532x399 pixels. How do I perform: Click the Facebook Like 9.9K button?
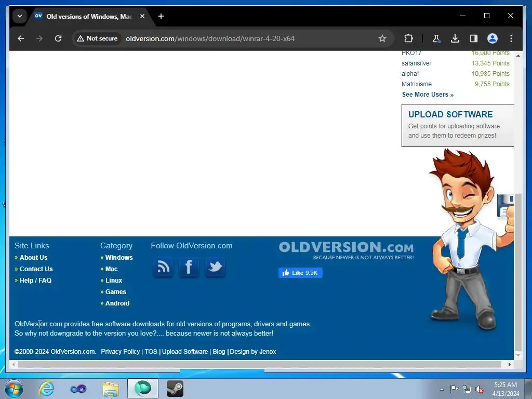tap(300, 273)
